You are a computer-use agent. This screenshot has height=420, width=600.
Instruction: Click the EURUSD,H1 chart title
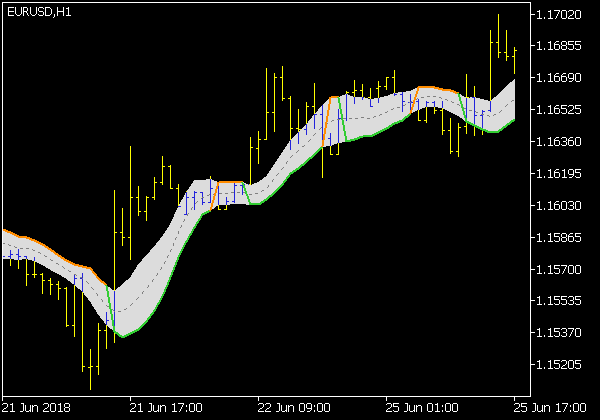point(39,12)
